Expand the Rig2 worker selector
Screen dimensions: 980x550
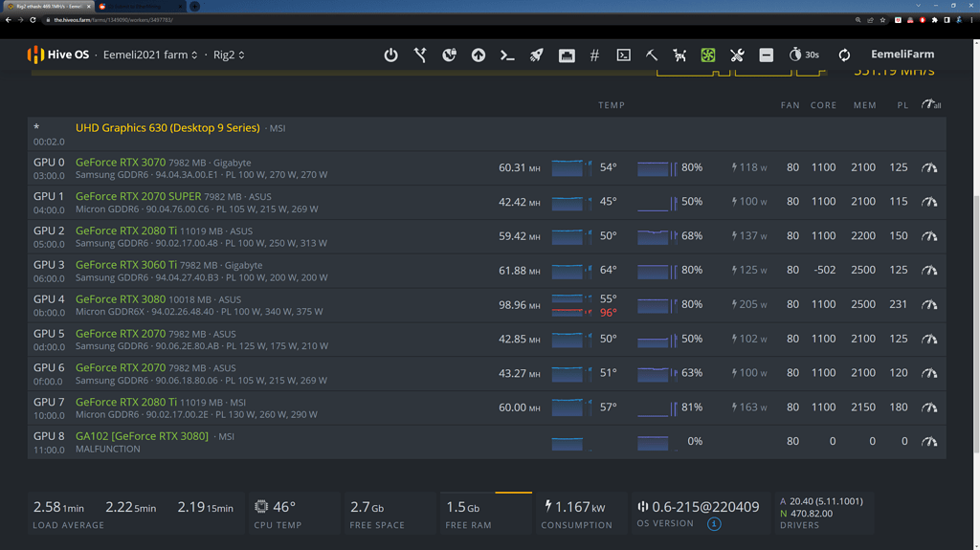tap(229, 55)
